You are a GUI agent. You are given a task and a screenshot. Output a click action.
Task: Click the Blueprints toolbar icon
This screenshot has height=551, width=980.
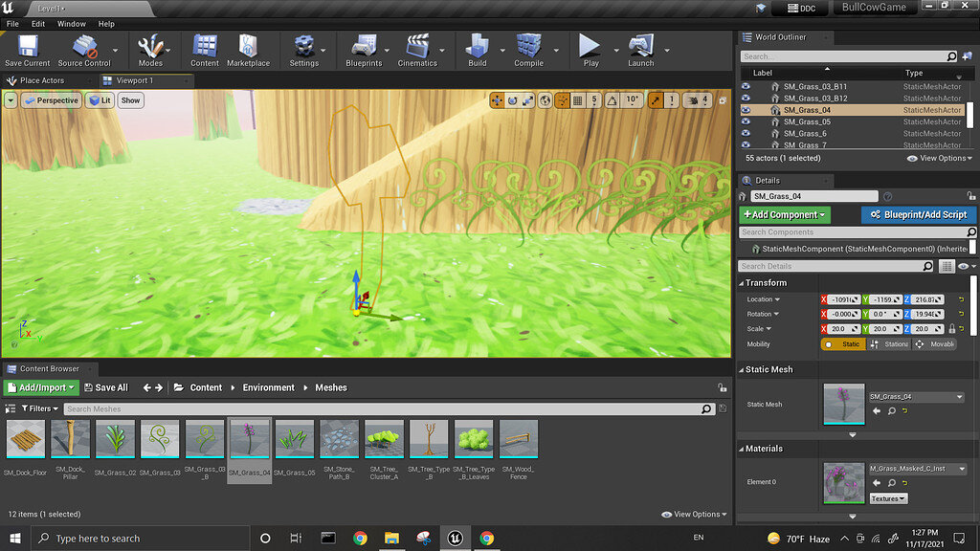coord(364,50)
